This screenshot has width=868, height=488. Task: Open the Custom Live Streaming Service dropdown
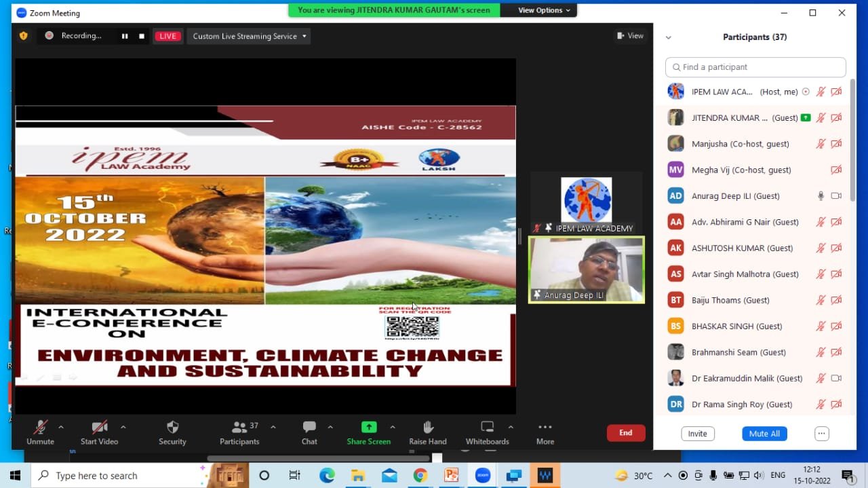click(x=250, y=36)
